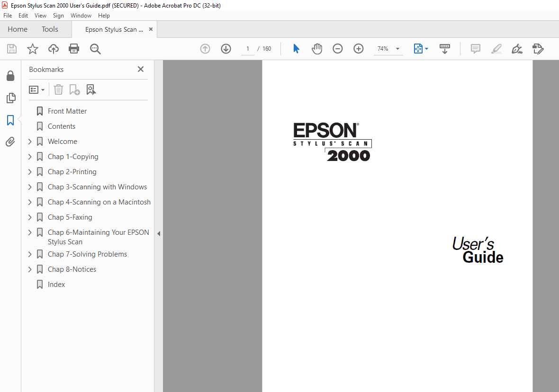Viewport: 559px width, 392px height.
Task: Open the zoom percentage dropdown arrow
Action: [397, 49]
